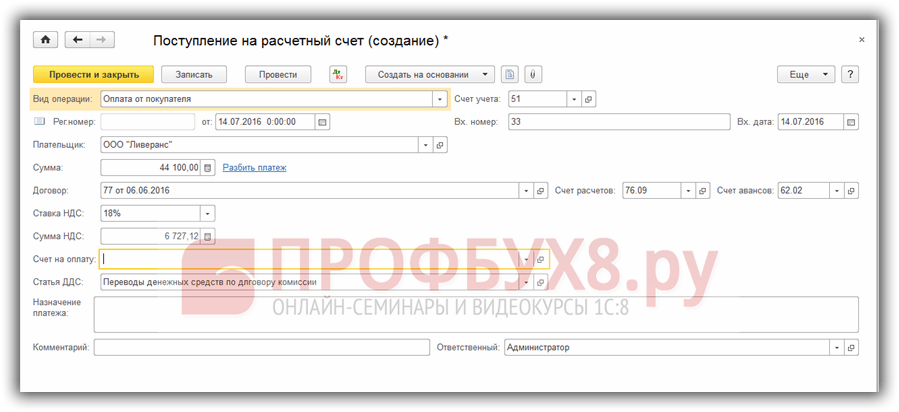Expand Статья ДДС dropdown arrow
The width and height of the screenshot is (899, 412).
click(526, 282)
